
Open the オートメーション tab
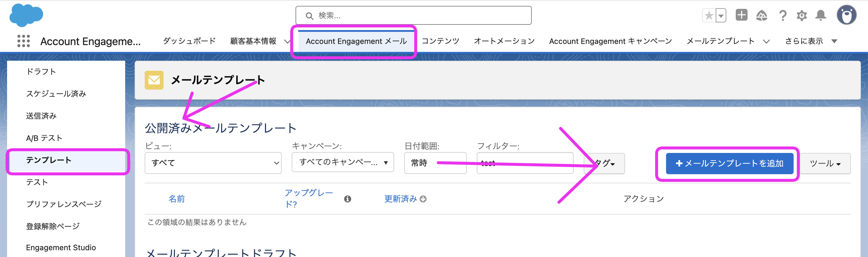(x=504, y=41)
